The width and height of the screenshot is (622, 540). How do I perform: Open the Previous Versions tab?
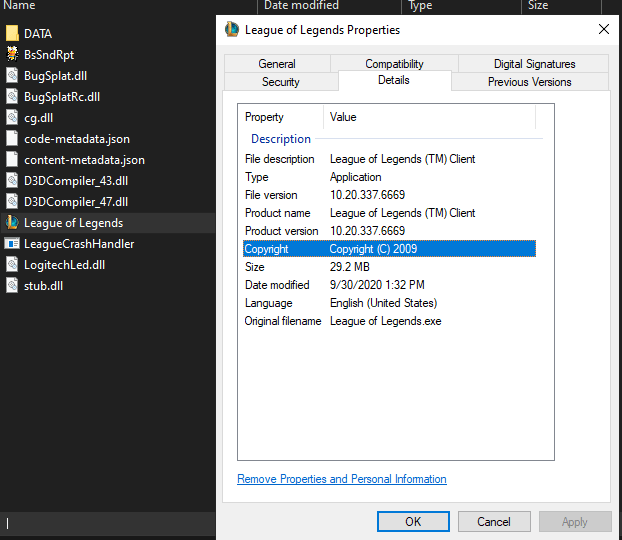pos(530,82)
